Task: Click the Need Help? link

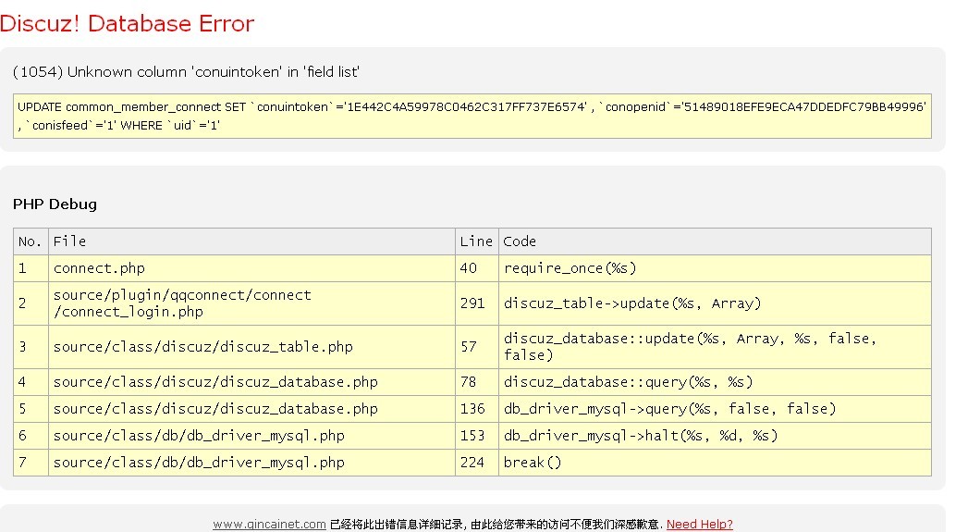Action: (699, 524)
